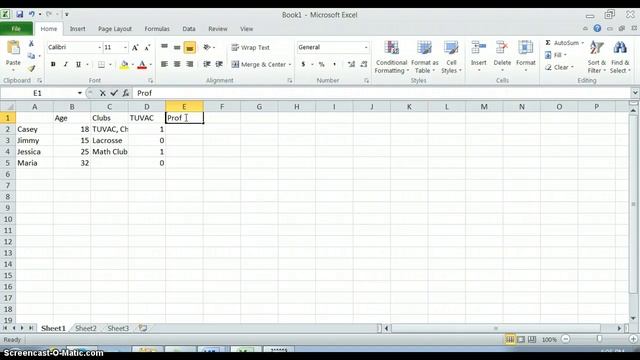640x360 pixels.
Task: Set Middle Align for cell
Action: point(177,47)
